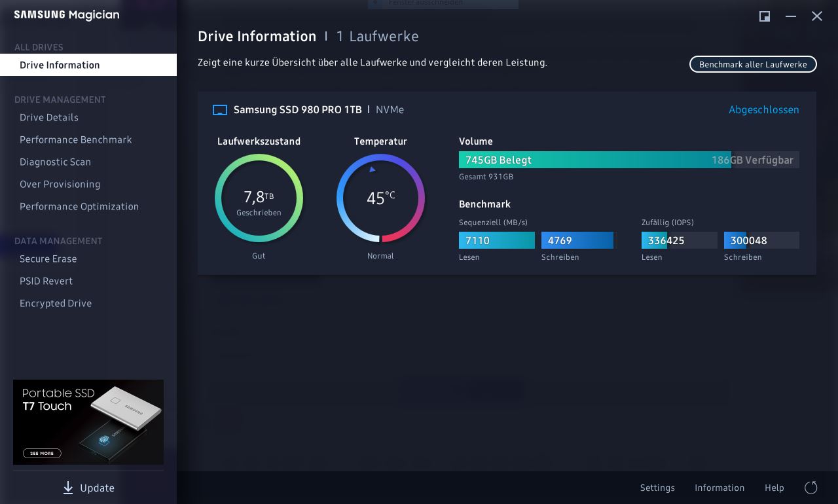This screenshot has width=838, height=504.
Task: Click the drive icon beside Samsung SSD 980 PRO
Action: tap(220, 110)
